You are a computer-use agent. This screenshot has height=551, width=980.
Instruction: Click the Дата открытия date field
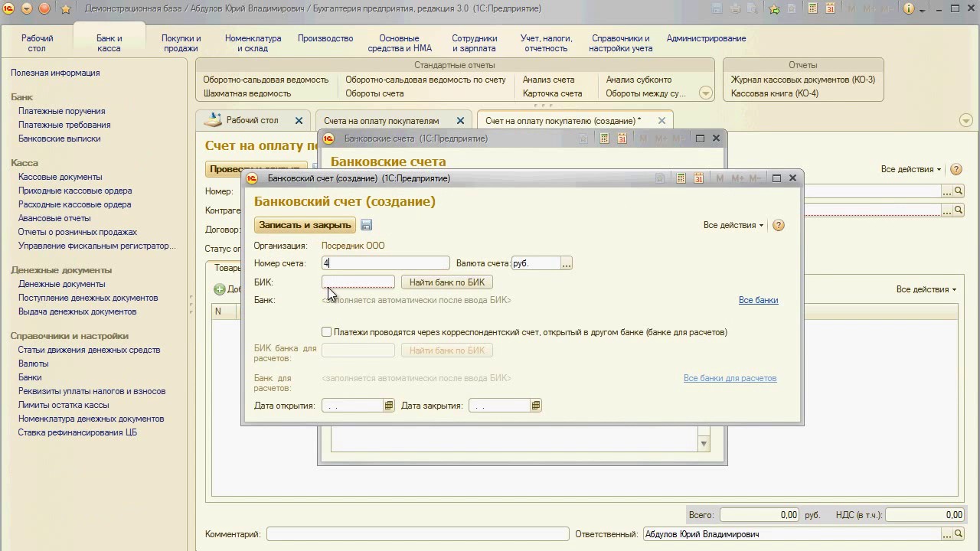pos(352,406)
